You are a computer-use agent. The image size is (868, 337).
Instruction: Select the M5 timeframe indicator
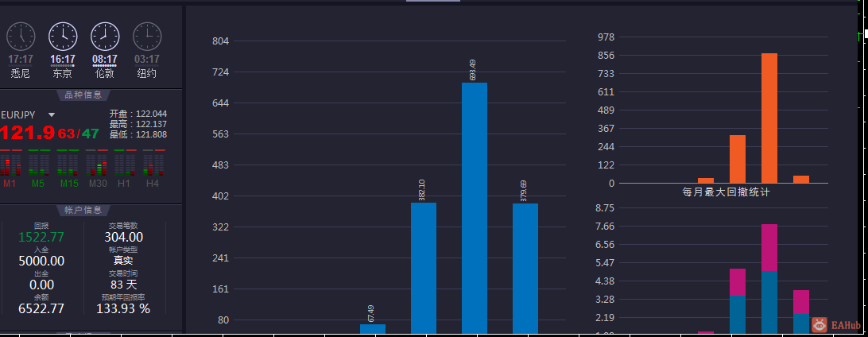pos(38,183)
